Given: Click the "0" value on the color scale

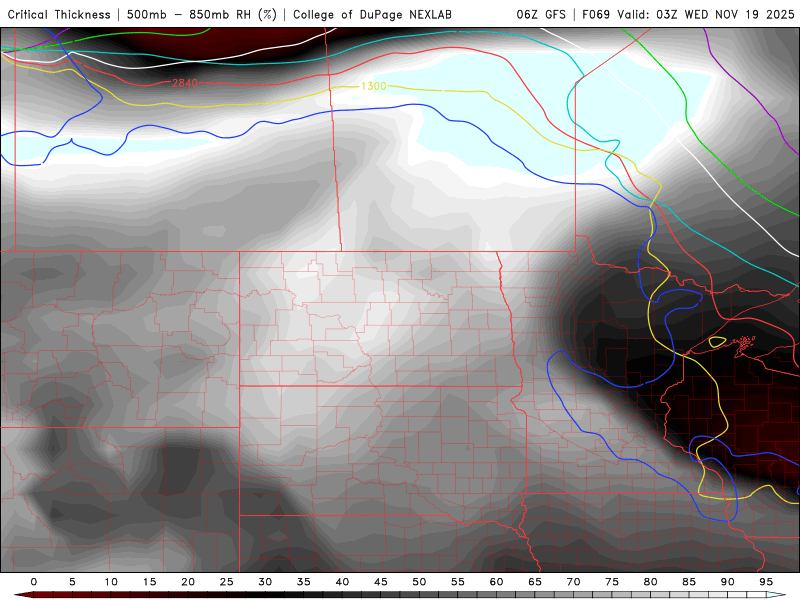Looking at the screenshot, I should (x=34, y=582).
